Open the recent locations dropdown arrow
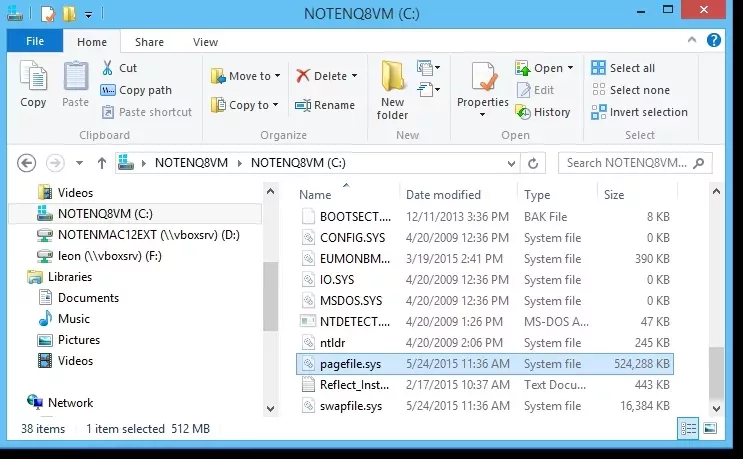Screen dimensions: 743x459 80,163
